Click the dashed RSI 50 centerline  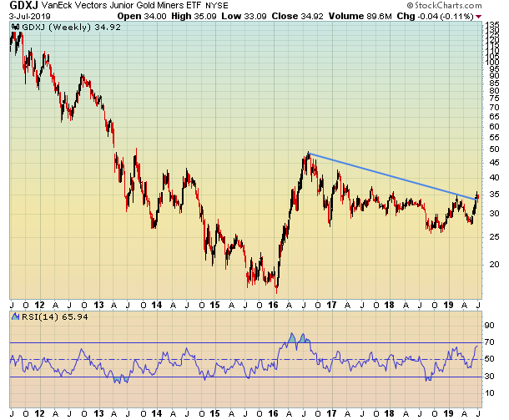click(245, 360)
